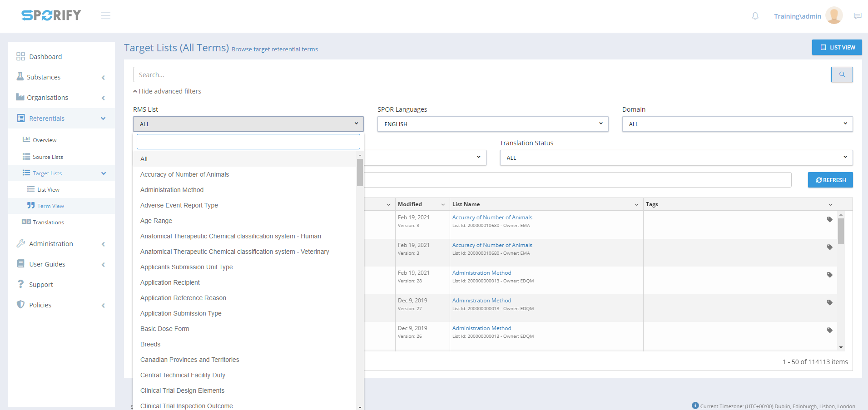Open the first Administration Method link
Viewport: 868px width, 410px height.
coord(481,273)
